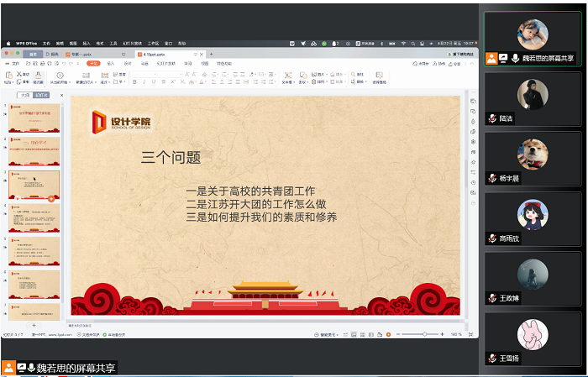Toggle underline text formatting
The image size is (588, 377).
152,82
